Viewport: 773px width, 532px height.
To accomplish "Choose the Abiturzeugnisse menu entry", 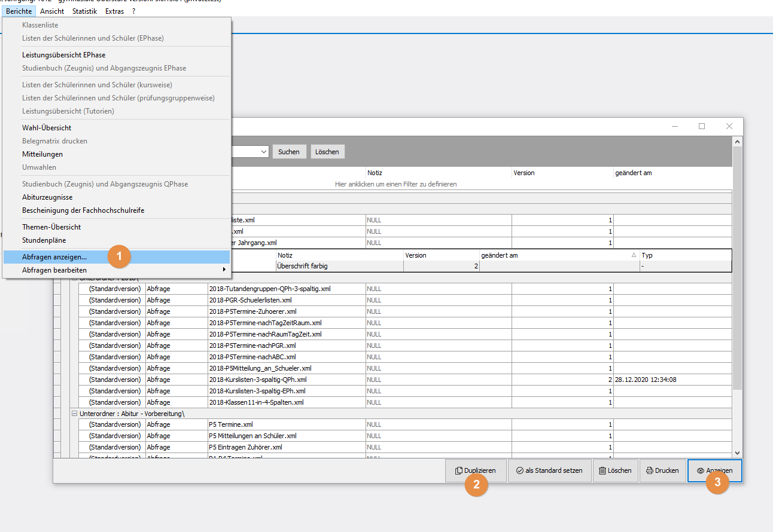I will point(117,197).
